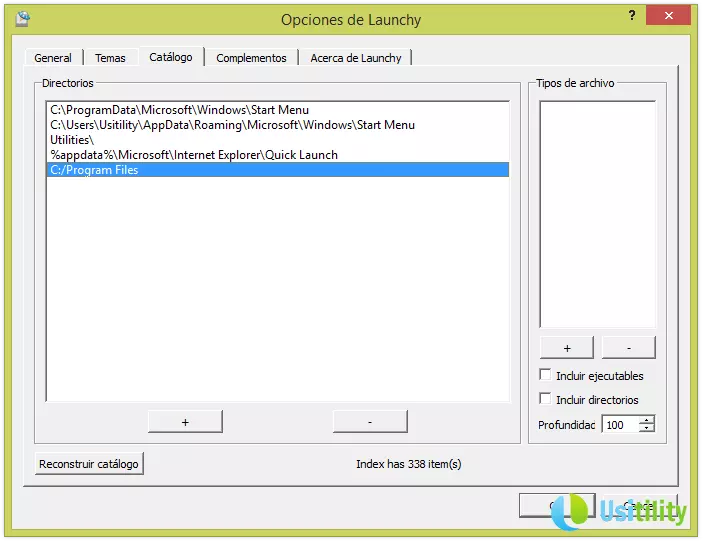Viewport: 703px width, 541px height.
Task: Select the Internet Explorer Quick Launch directory
Action: 194,155
